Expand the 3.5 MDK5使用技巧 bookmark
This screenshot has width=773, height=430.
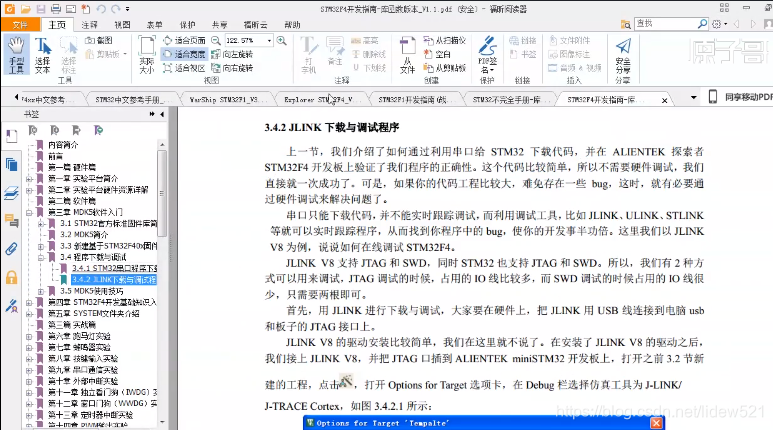(x=41, y=291)
